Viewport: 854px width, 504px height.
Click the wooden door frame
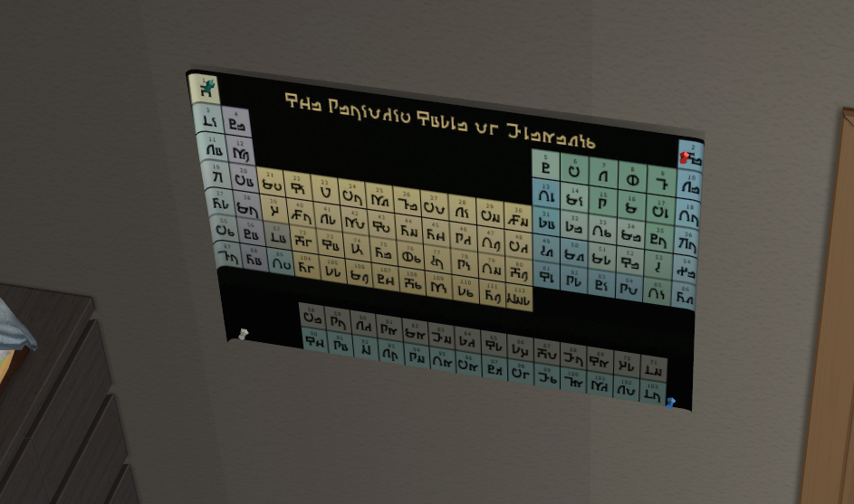829,317
